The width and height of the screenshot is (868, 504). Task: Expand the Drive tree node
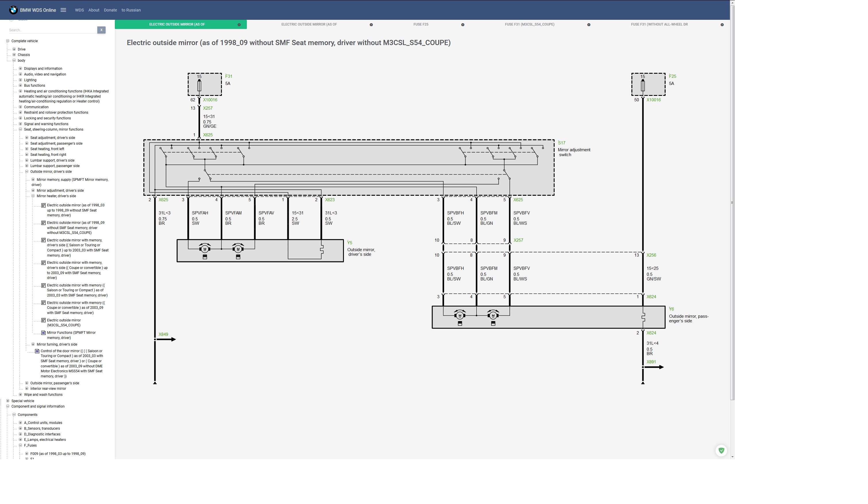tap(14, 49)
